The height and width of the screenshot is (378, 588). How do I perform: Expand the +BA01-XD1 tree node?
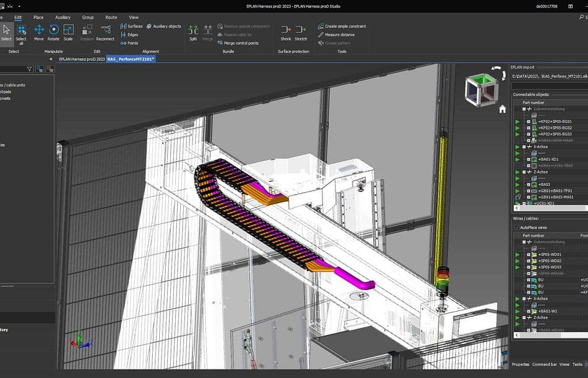(529, 159)
